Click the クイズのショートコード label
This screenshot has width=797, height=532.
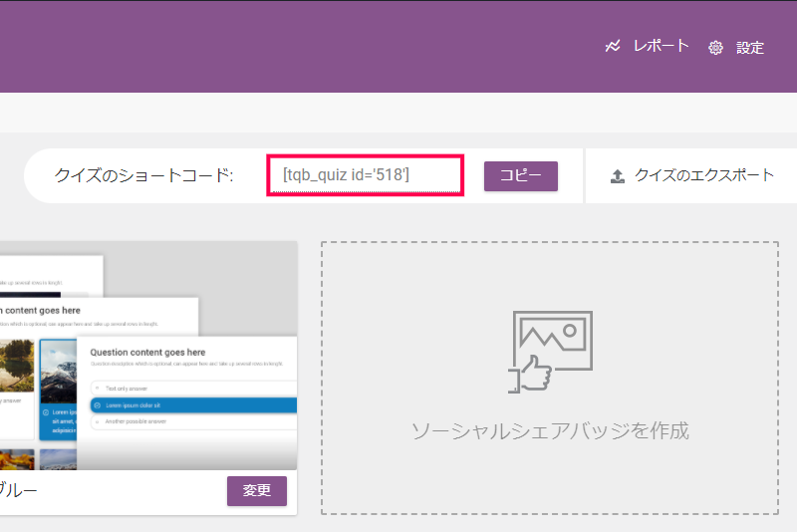click(143, 176)
